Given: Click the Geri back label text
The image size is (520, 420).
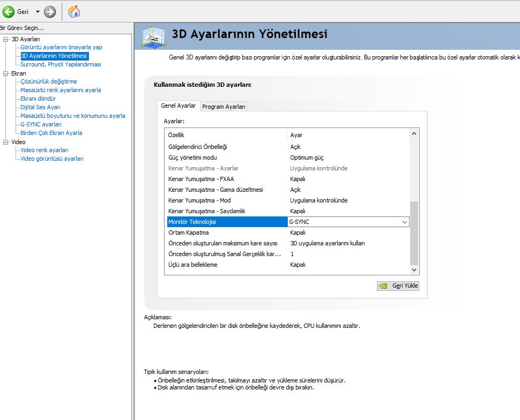Looking at the screenshot, I should point(23,12).
